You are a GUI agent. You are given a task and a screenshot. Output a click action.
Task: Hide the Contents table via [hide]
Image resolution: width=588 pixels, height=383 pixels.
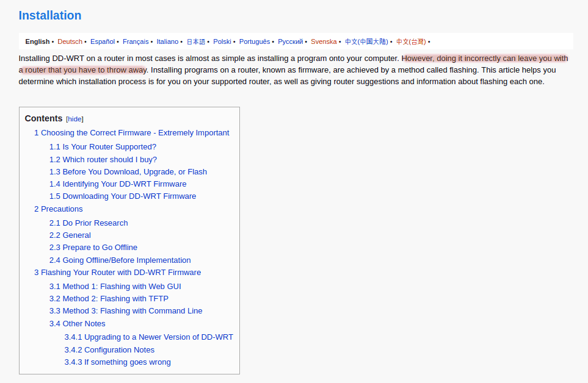pos(74,119)
